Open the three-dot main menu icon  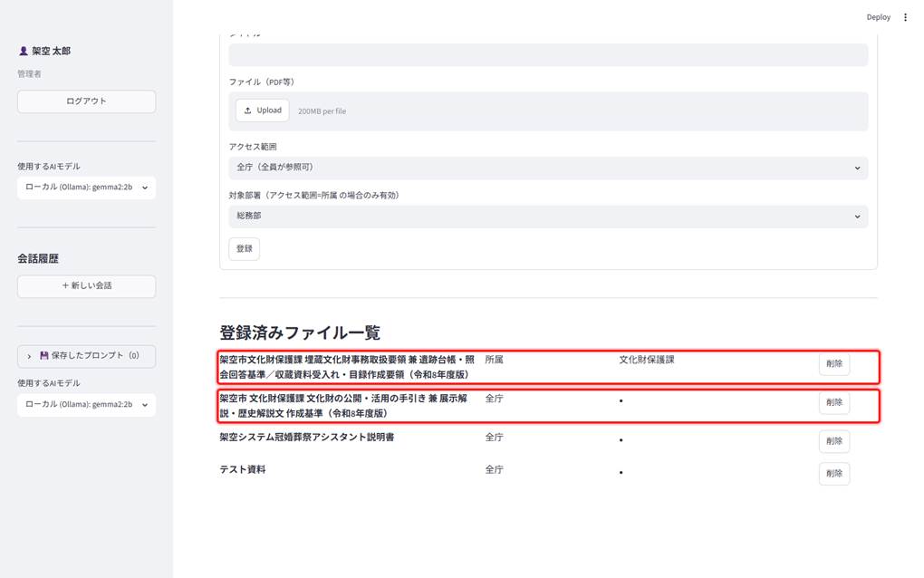pyautogui.click(x=905, y=17)
